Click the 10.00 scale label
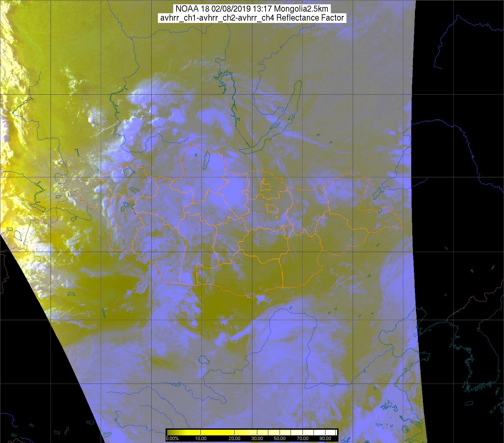The width and height of the screenshot is (504, 443). click(201, 438)
